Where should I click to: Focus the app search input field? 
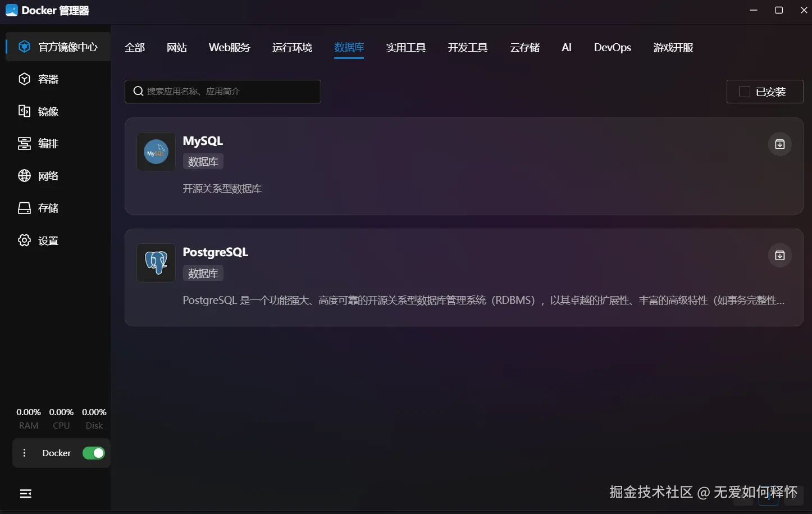[223, 92]
